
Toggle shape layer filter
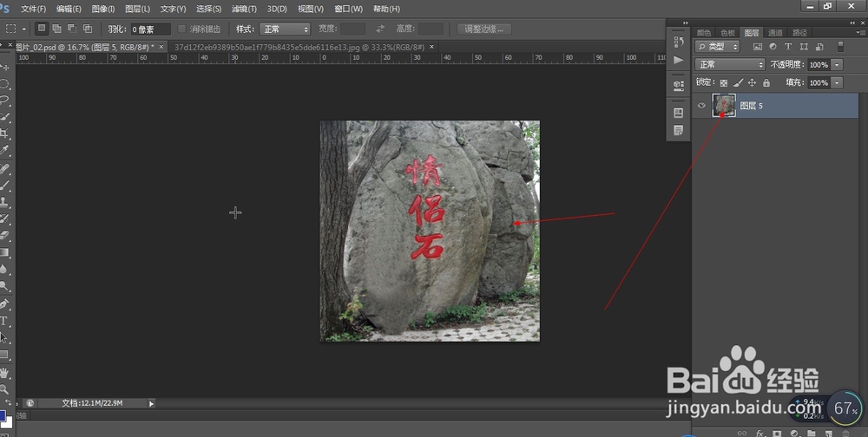[804, 47]
